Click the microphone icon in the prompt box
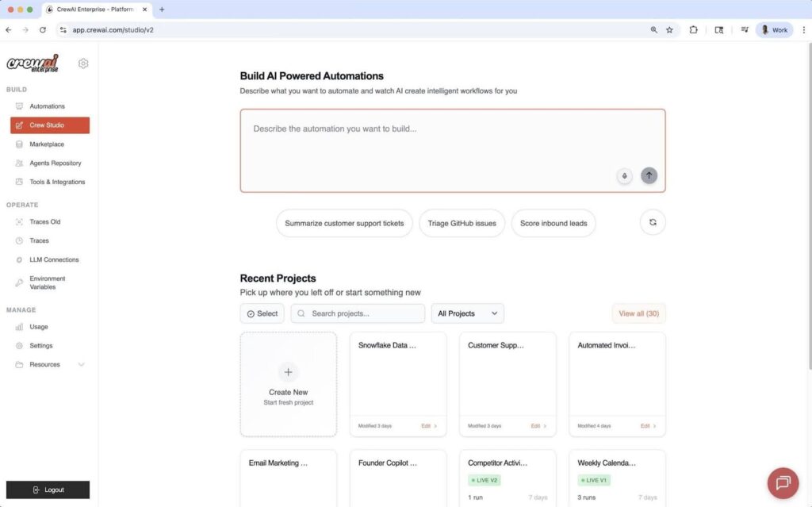 625,175
